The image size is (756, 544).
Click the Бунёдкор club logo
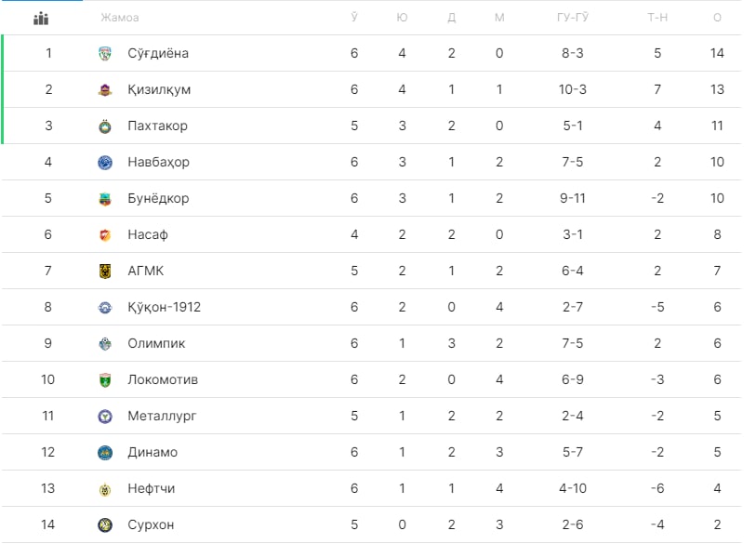point(105,199)
